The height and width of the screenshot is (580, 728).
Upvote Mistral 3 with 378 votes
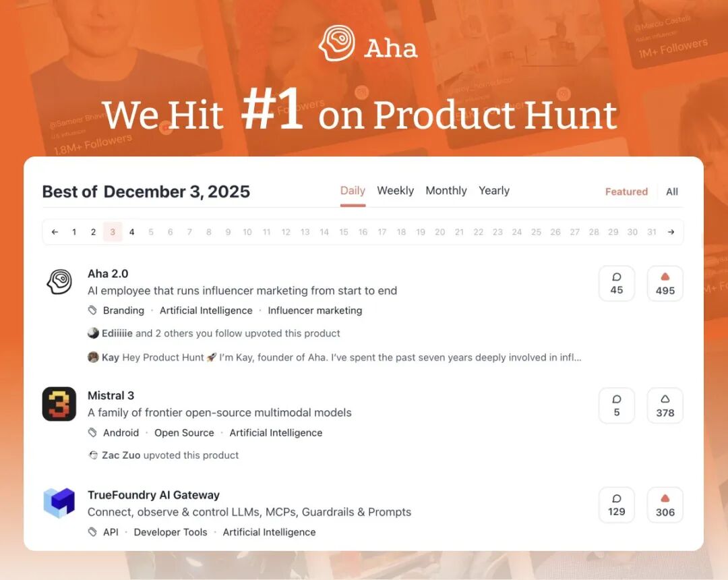click(665, 405)
